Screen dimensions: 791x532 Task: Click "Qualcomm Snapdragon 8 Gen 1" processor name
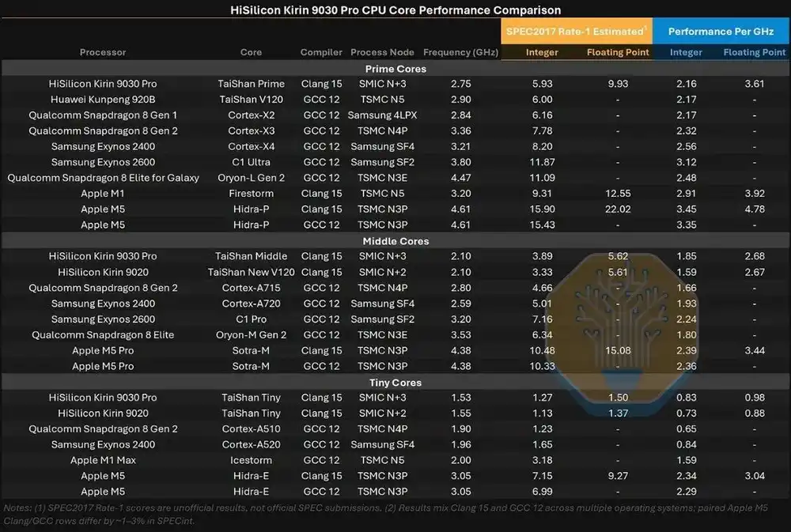103,115
